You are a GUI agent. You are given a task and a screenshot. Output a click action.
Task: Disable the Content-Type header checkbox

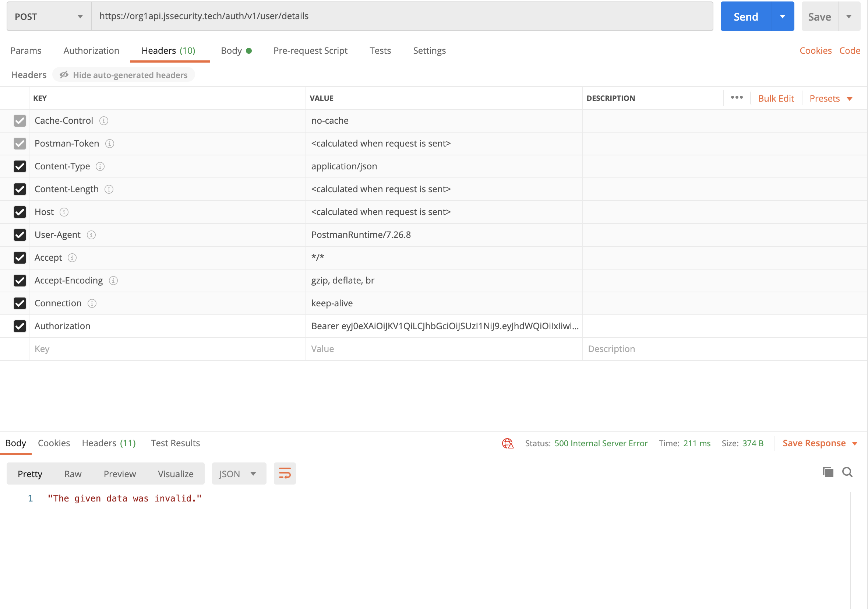20,166
